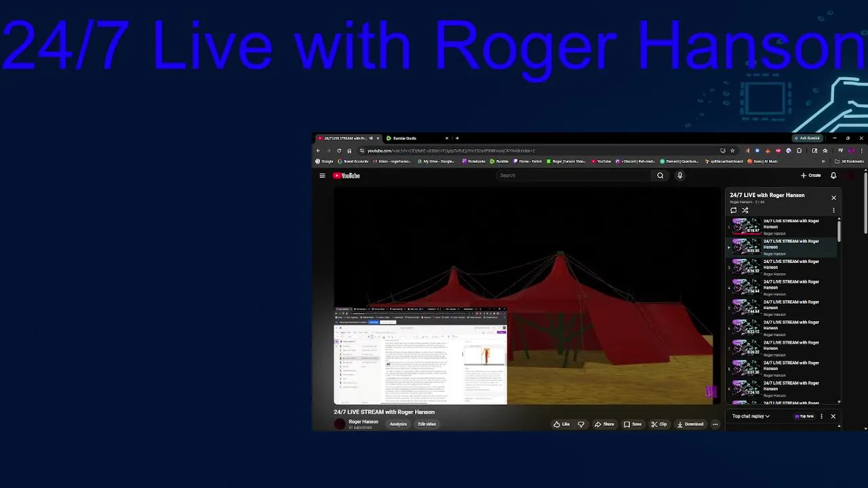The width and height of the screenshot is (868, 488).
Task: Click Roger Hanson channel avatar
Action: [x=340, y=424]
